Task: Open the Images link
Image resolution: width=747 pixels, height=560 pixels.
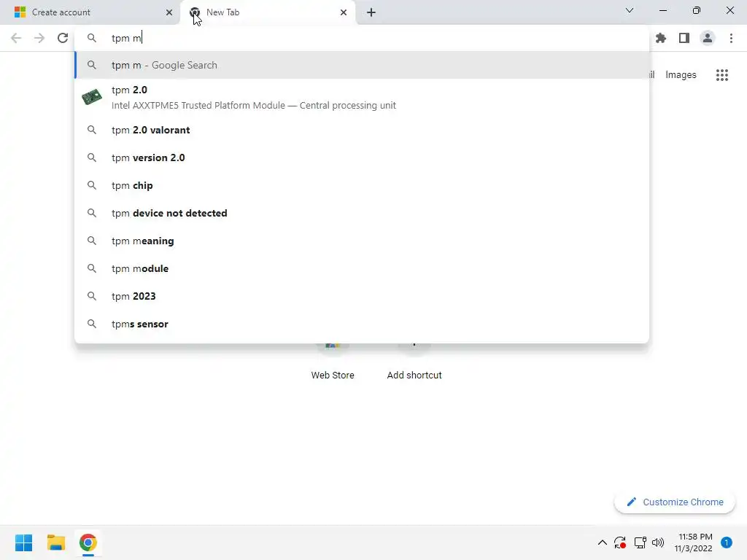Action: click(681, 75)
